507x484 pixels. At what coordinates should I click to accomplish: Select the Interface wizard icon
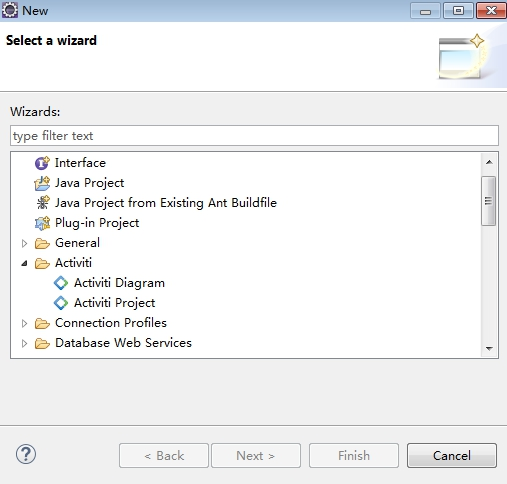(42, 163)
